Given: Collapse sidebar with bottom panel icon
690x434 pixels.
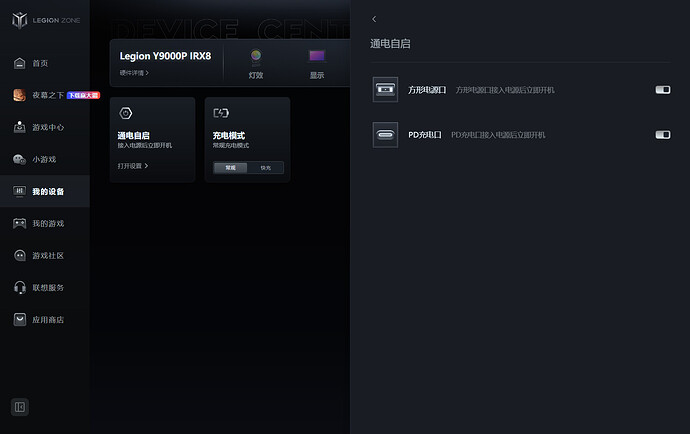Looking at the screenshot, I should pyautogui.click(x=20, y=407).
